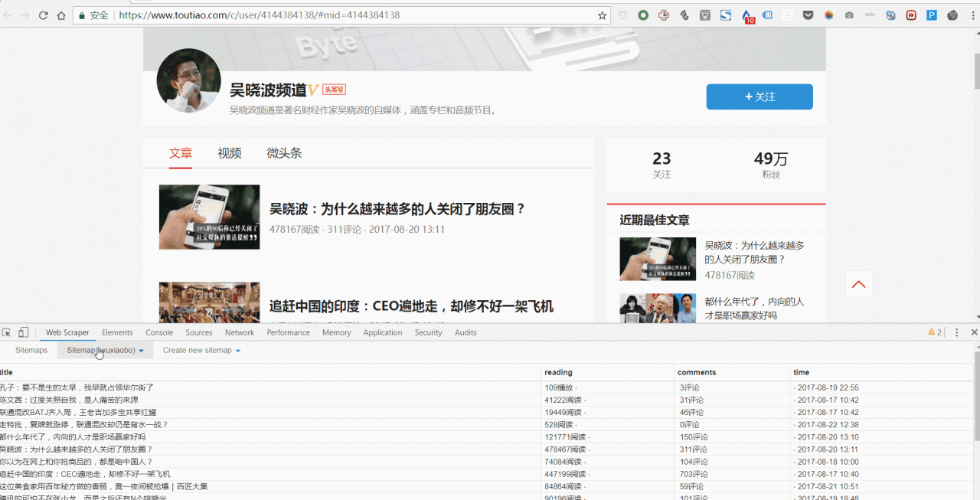Open the Console DevTools tab
This screenshot has height=500, width=980.
click(x=159, y=332)
